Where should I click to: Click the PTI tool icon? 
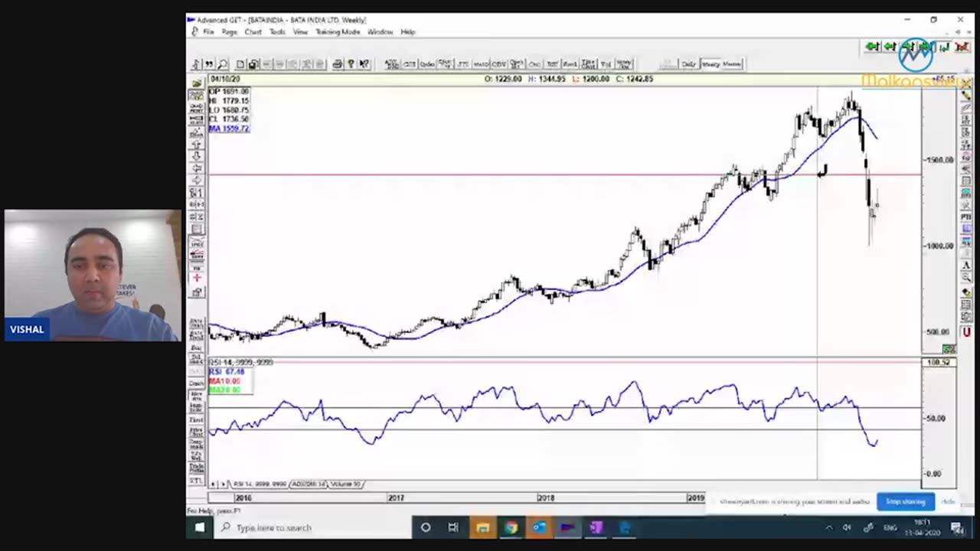[x=966, y=217]
